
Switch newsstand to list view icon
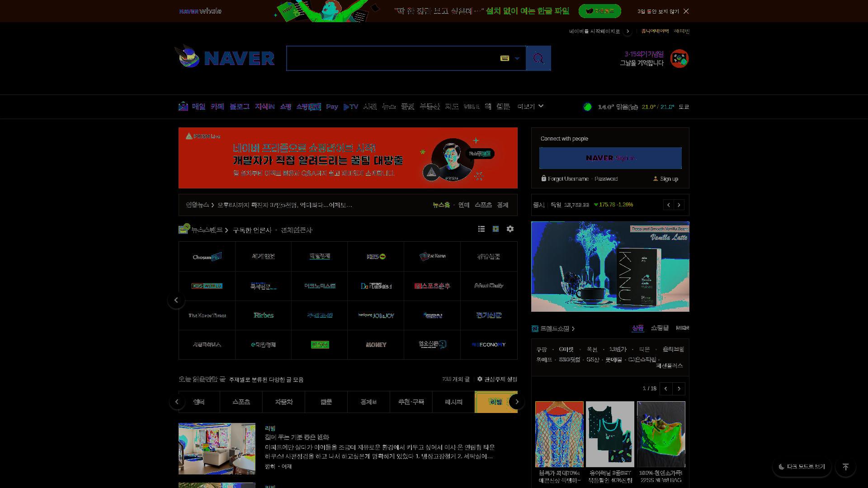click(x=481, y=229)
